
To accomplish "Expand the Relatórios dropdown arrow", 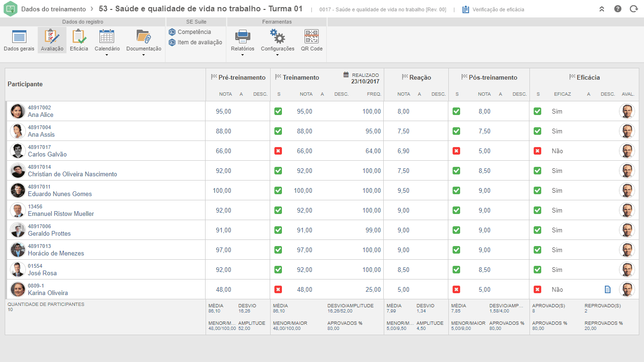I will tap(242, 55).
